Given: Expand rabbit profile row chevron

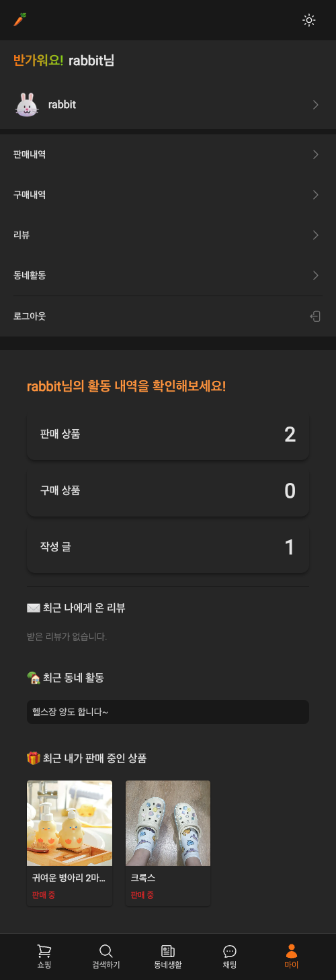Looking at the screenshot, I should tap(316, 105).
